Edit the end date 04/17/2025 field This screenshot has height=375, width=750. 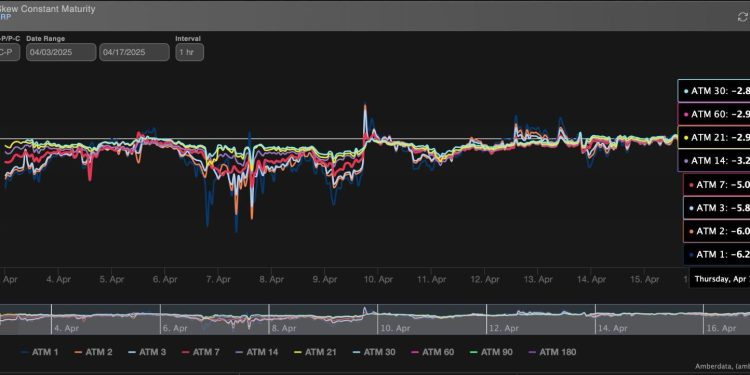click(x=134, y=52)
